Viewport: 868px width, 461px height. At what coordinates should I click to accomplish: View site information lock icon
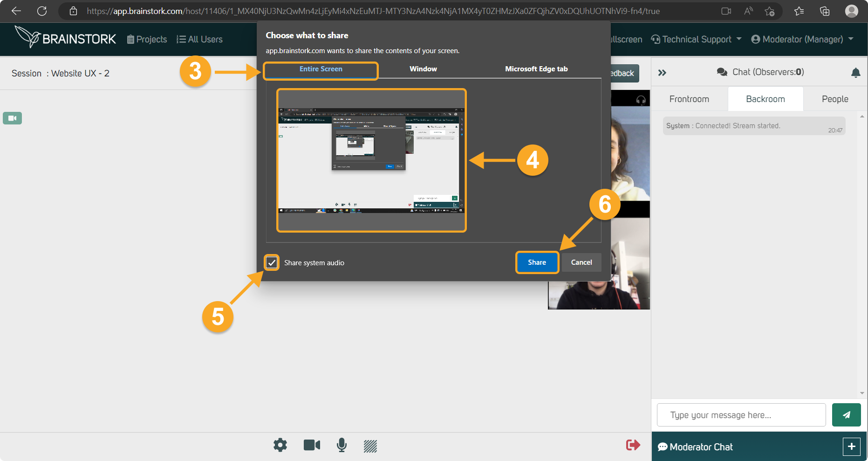tap(73, 11)
